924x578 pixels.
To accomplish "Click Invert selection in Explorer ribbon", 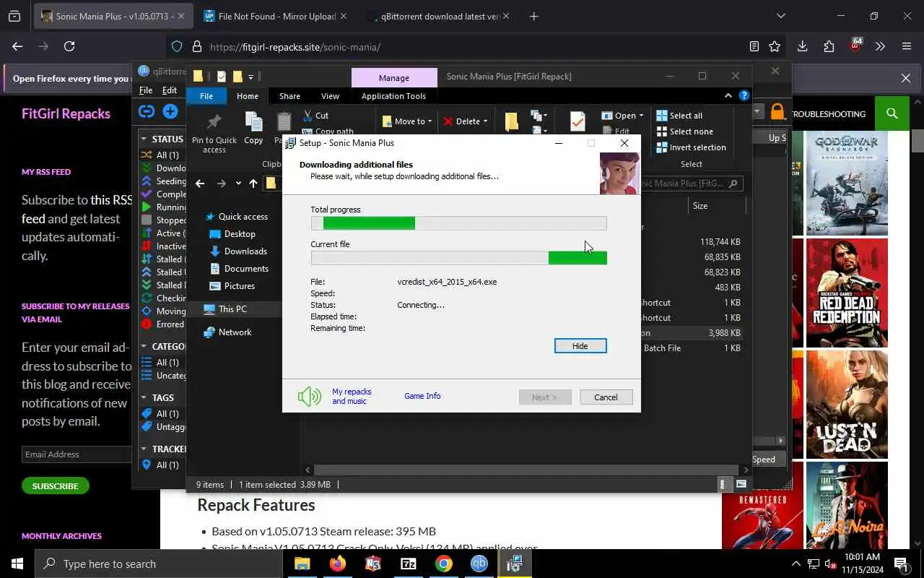I will (x=691, y=147).
